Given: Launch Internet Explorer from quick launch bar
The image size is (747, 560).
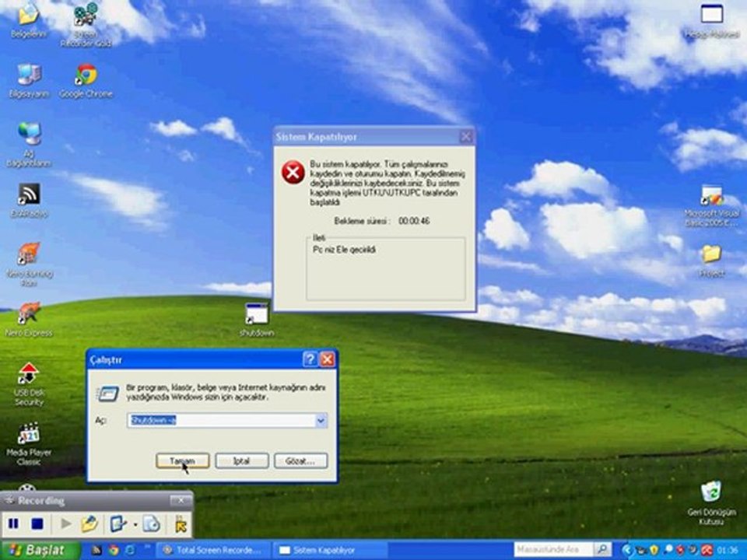Looking at the screenshot, I should [x=129, y=550].
